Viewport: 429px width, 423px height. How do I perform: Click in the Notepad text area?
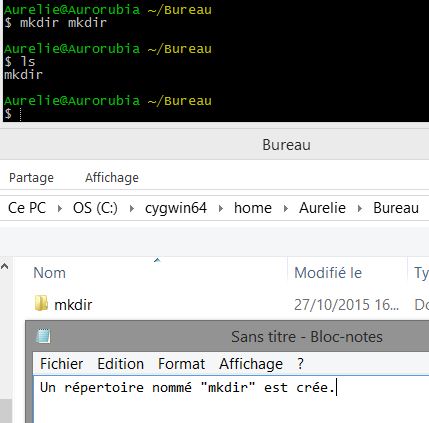click(x=231, y=399)
